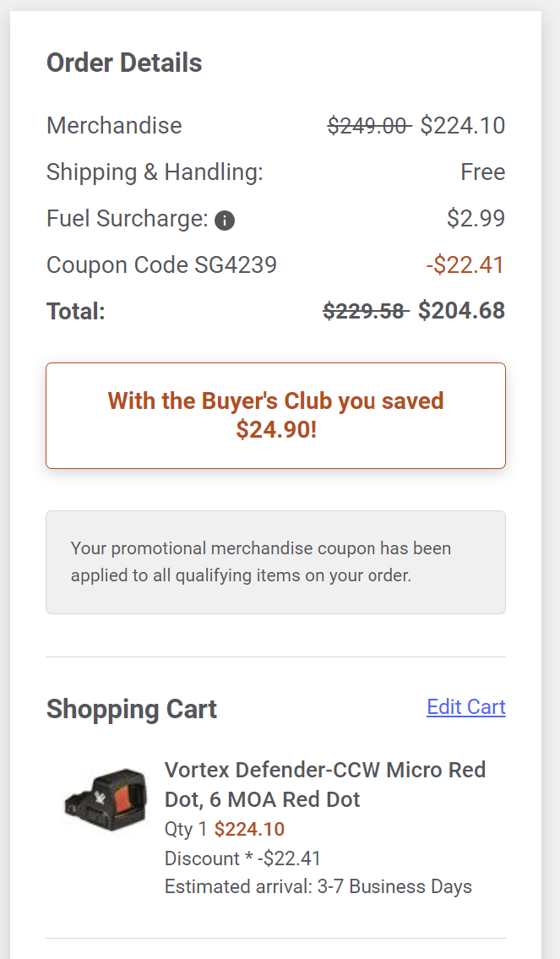The width and height of the screenshot is (560, 959).
Task: Click the Qty 1 $224.10 item price
Action: [x=225, y=829]
